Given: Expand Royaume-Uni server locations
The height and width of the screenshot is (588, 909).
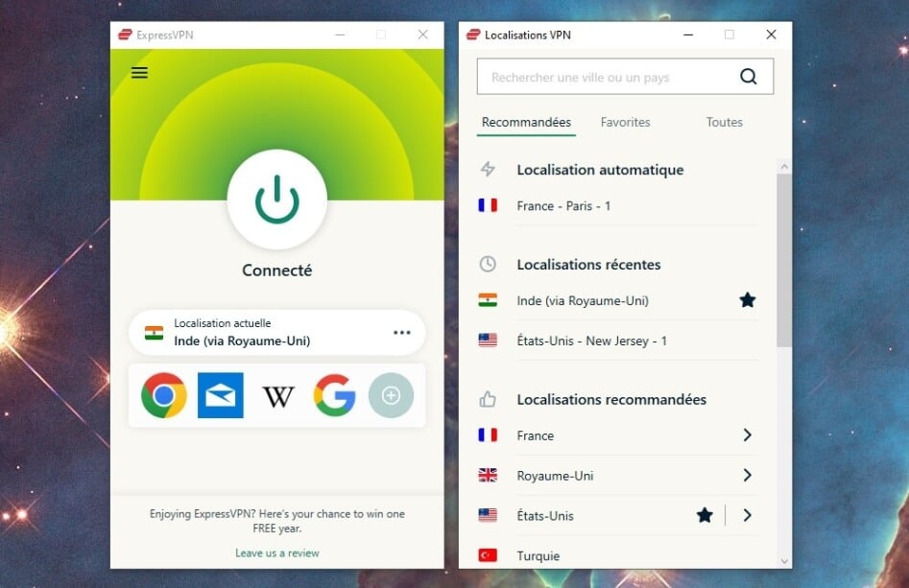Looking at the screenshot, I should (747, 475).
